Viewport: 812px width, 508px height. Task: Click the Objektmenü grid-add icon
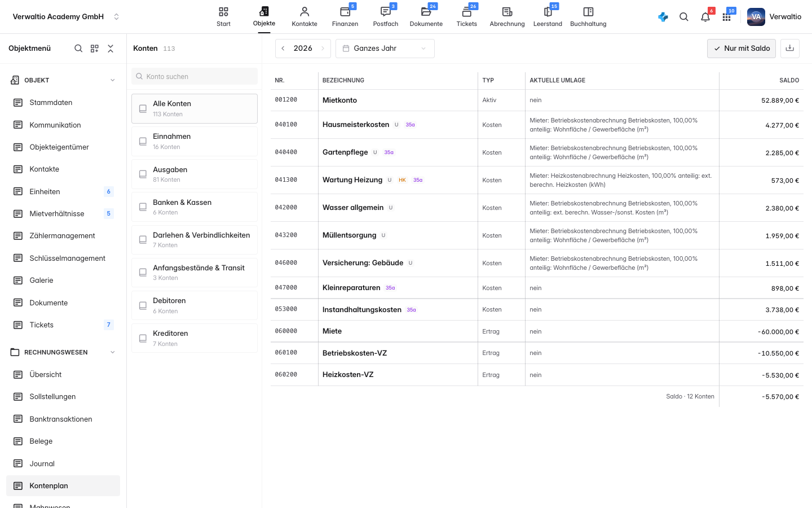pyautogui.click(x=95, y=49)
